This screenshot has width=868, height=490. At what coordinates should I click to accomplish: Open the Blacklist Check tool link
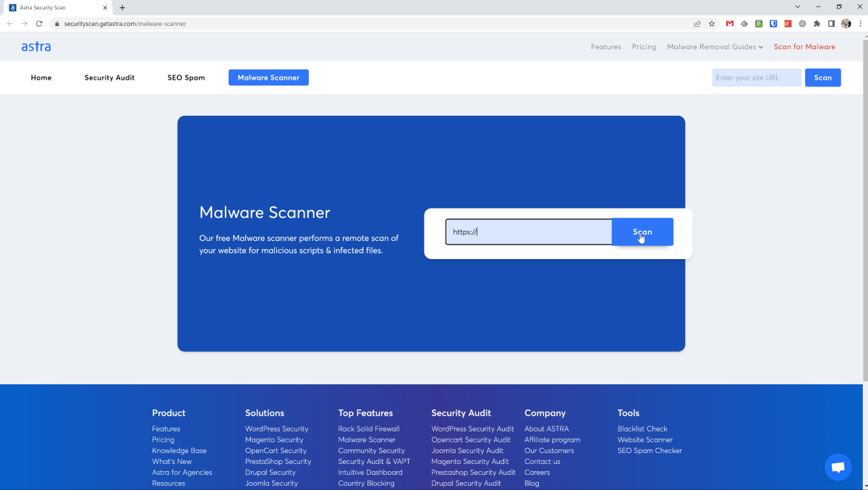click(642, 429)
